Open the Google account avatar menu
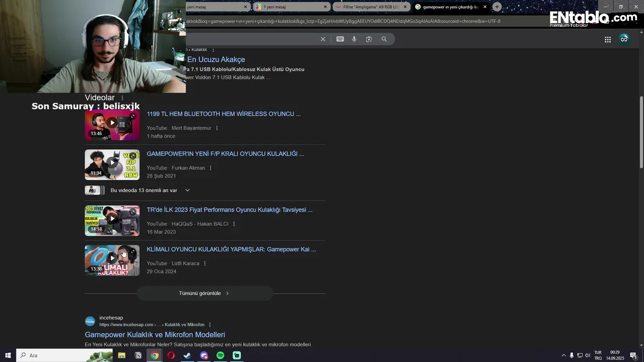Screen dimensions: 644x362 [624, 39]
